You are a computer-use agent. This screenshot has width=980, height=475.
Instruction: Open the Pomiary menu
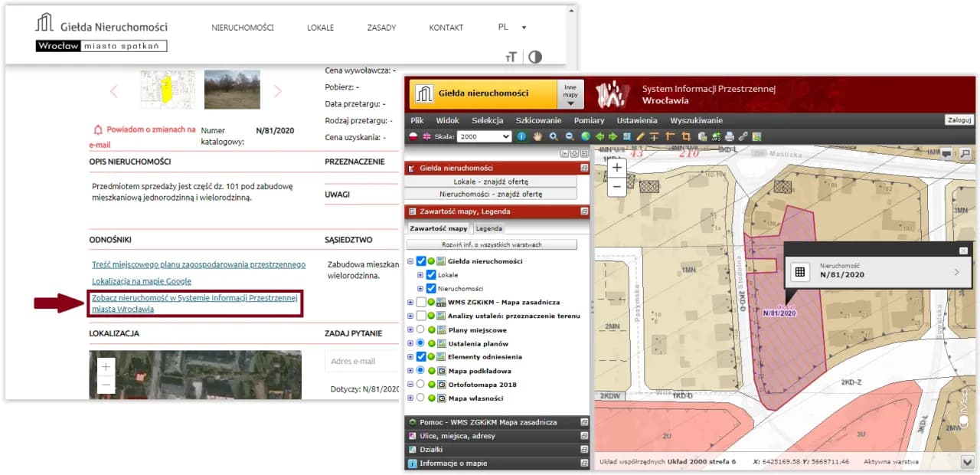click(589, 120)
